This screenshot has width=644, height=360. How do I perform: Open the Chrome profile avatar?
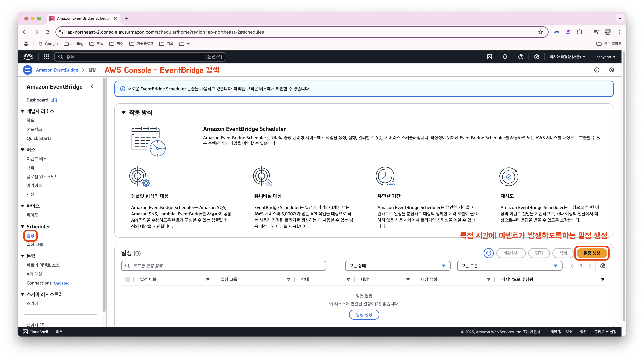(608, 32)
